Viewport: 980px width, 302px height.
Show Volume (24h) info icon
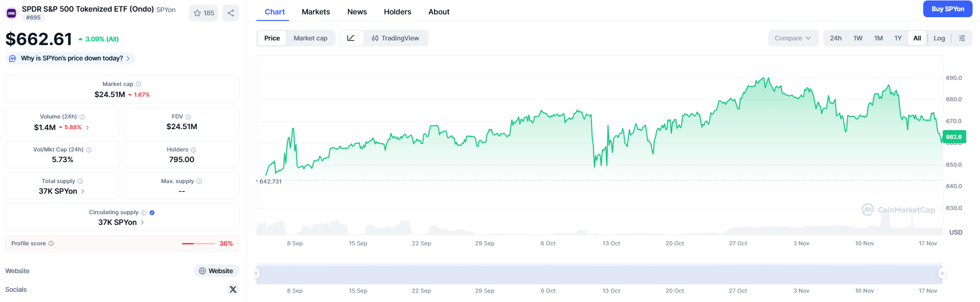click(82, 117)
